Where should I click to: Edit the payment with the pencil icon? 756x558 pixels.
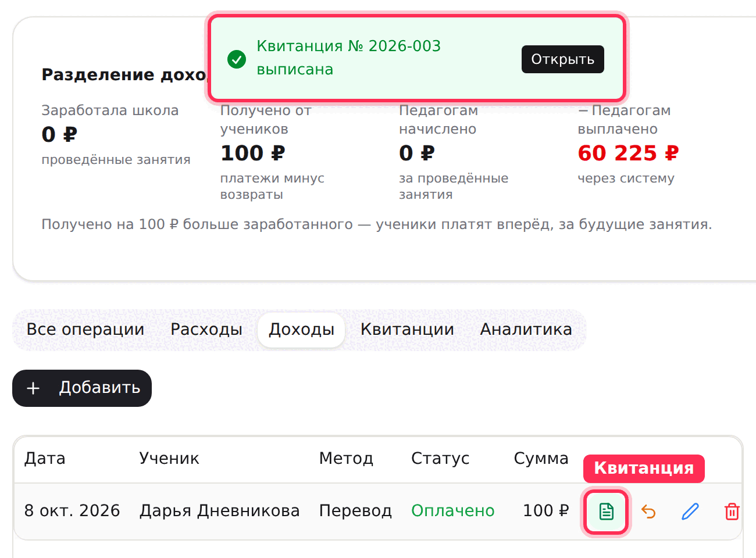coord(690,512)
